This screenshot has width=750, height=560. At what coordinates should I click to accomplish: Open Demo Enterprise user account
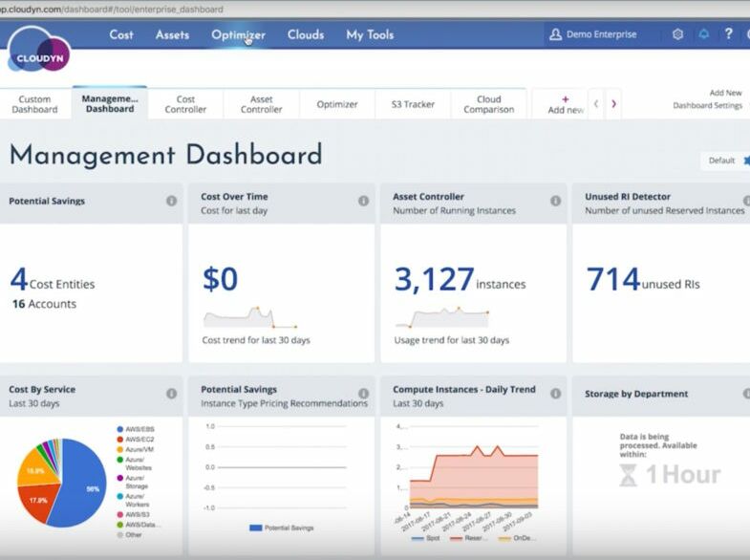point(593,34)
